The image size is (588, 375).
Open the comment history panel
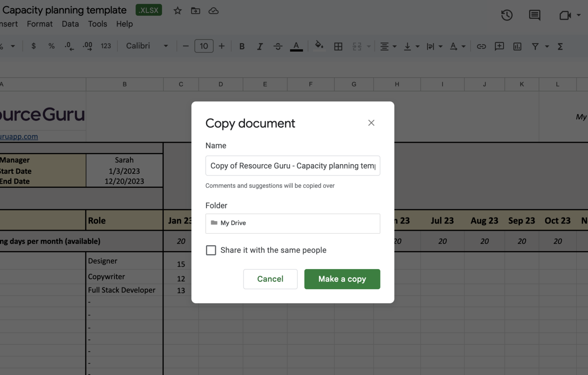(534, 15)
